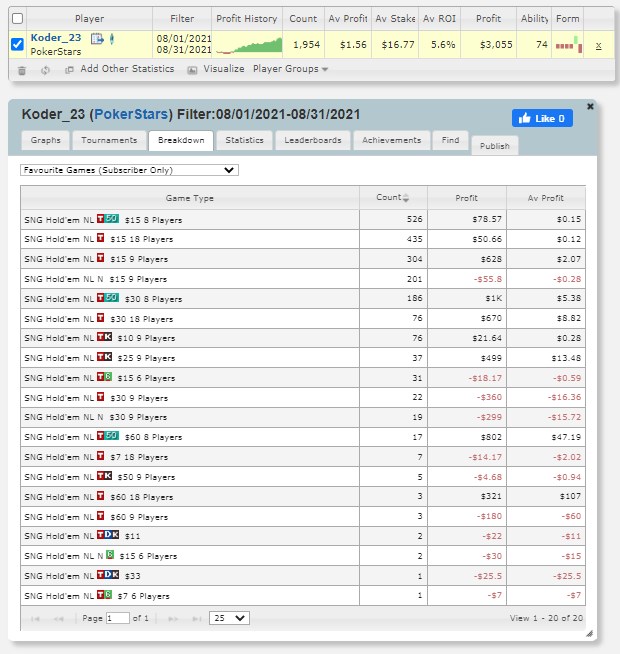Click green 6-max icon in N $15 6 Players row
The image size is (620, 654).
(110, 555)
